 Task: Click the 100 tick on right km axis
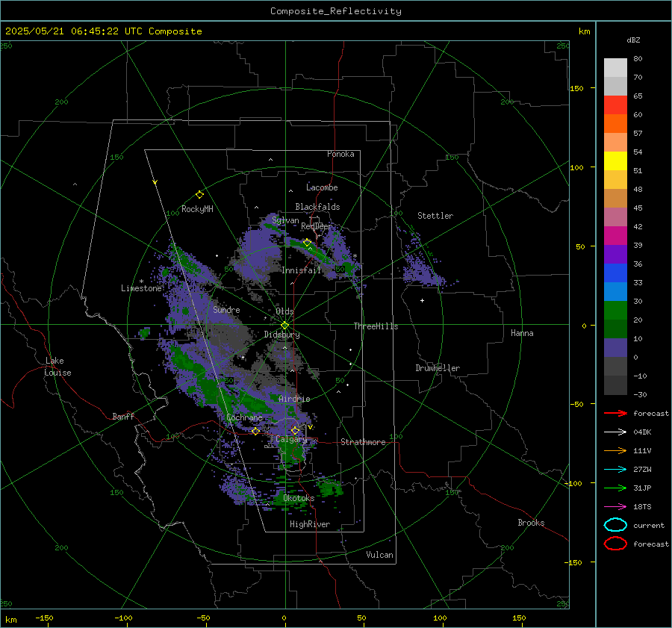tap(576, 167)
